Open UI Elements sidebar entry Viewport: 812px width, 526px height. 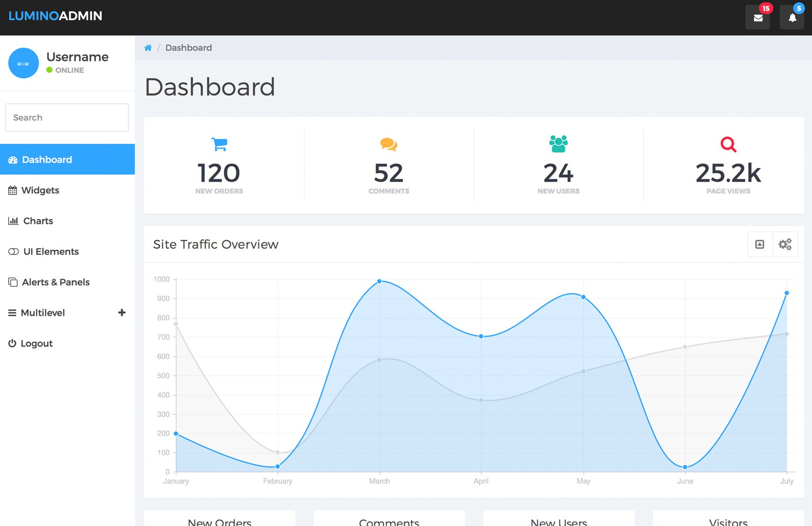tap(67, 252)
